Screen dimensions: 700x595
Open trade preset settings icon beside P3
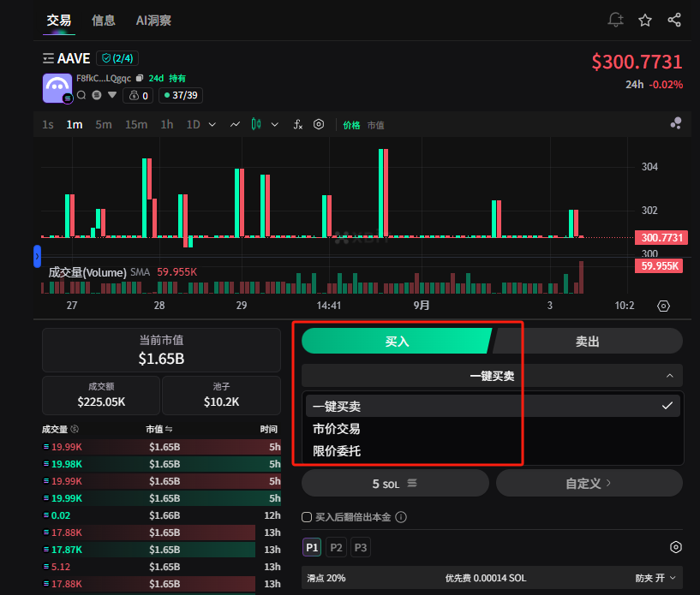coord(675,547)
